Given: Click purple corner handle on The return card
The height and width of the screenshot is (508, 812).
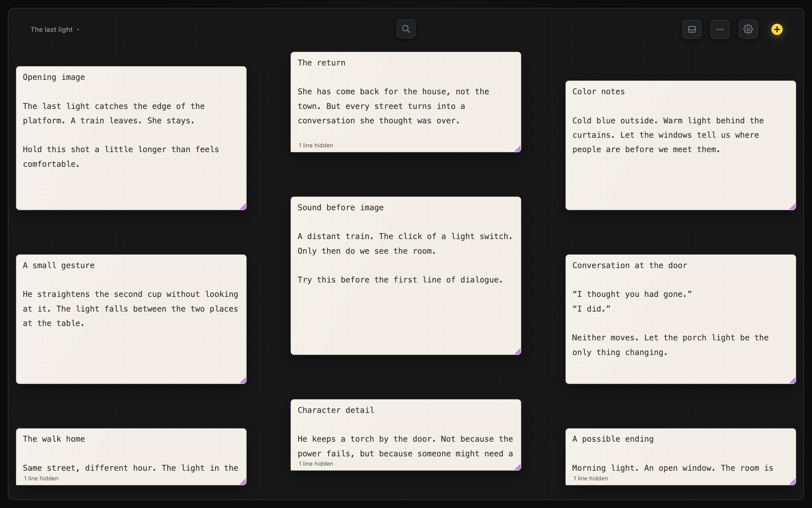Looking at the screenshot, I should (x=518, y=148).
